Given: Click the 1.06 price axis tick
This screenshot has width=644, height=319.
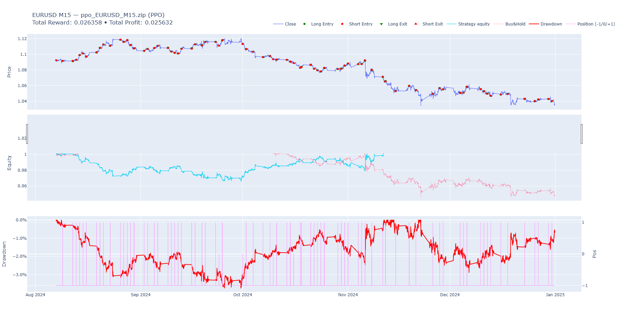Looking at the screenshot, I should [22, 86].
